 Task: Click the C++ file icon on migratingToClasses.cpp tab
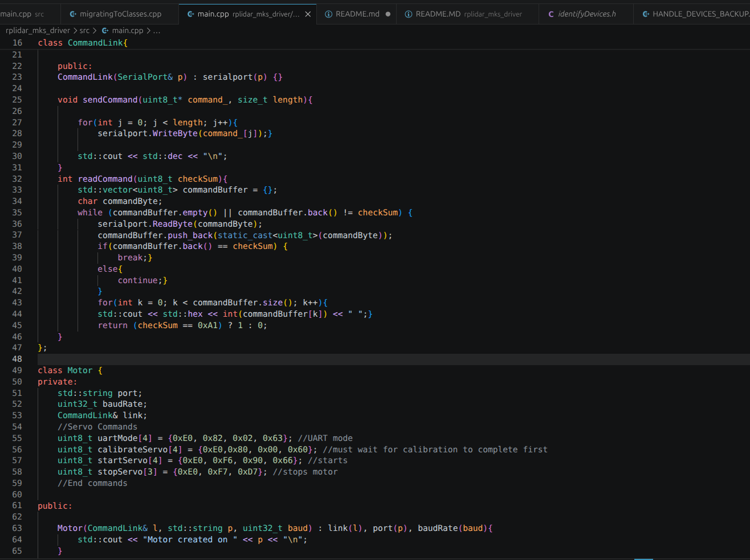73,14
